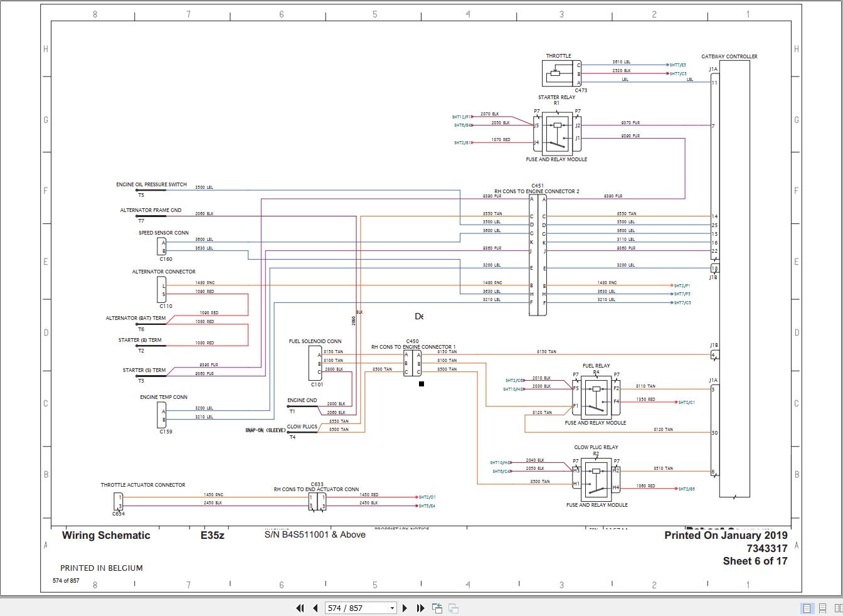Open the page number dropdown arrow
This screenshot has height=616, width=843.
[393, 608]
